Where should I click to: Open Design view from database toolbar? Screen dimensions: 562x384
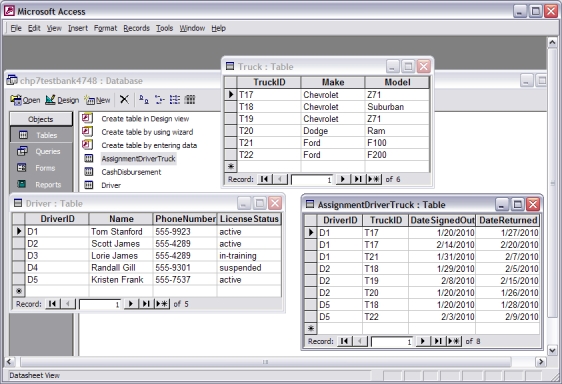click(62, 100)
